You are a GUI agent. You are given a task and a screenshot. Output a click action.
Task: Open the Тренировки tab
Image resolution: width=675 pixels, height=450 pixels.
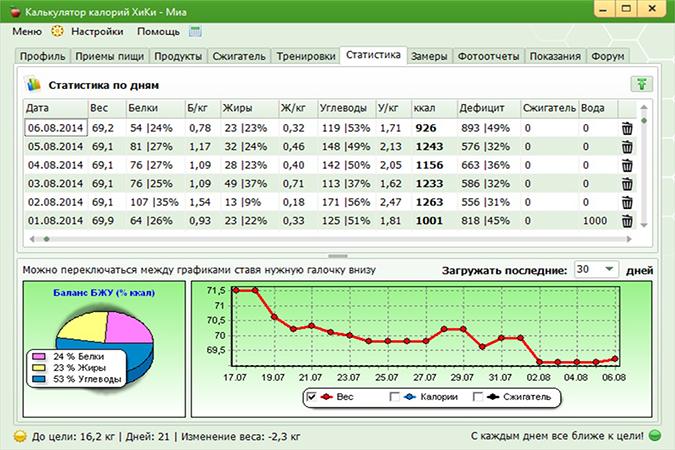[305, 56]
